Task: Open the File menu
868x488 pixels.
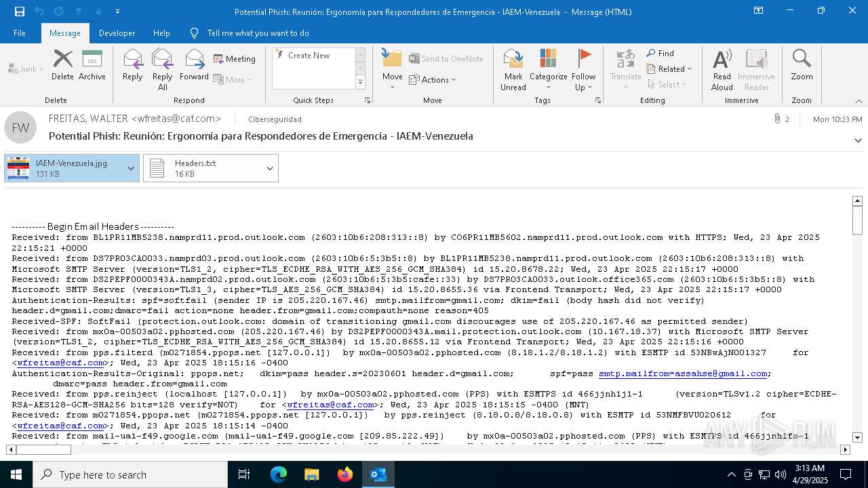Action: [20, 33]
